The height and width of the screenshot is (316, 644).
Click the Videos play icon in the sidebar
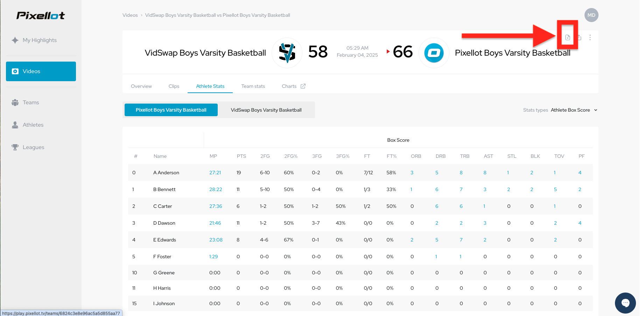[15, 71]
